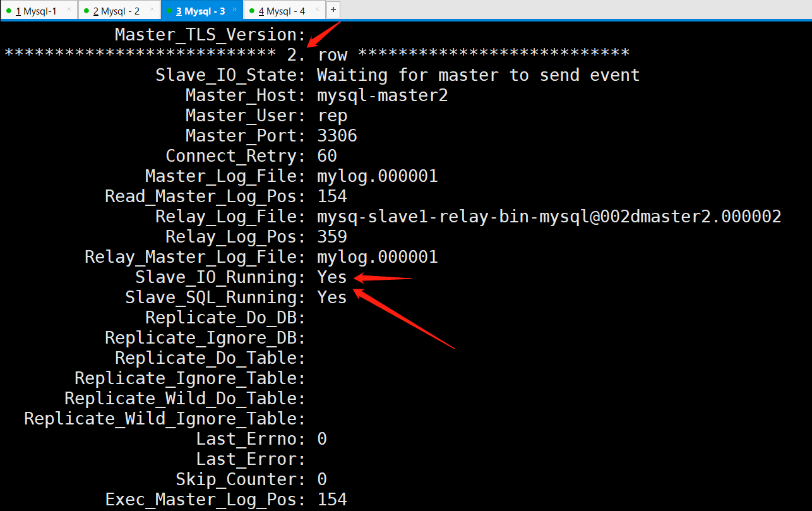Click green status dot on Mysql - 2 tab
The height and width of the screenshot is (511, 812).
(x=87, y=11)
